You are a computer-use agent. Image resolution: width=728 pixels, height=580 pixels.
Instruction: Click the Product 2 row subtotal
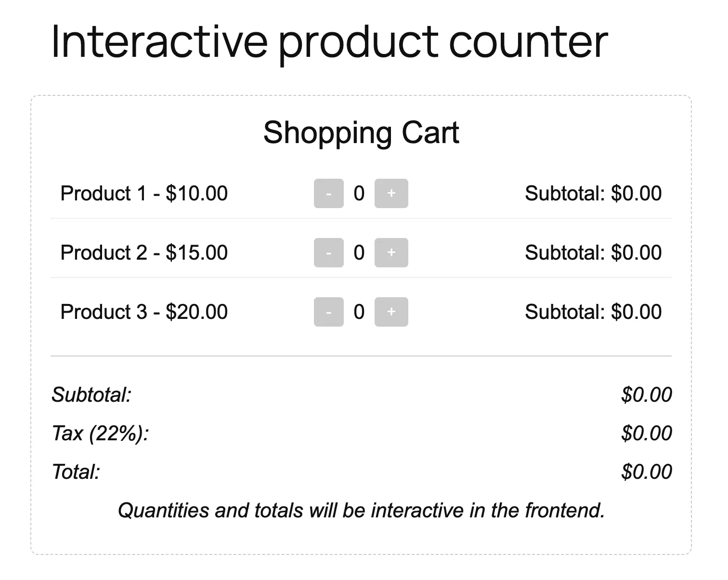click(593, 253)
